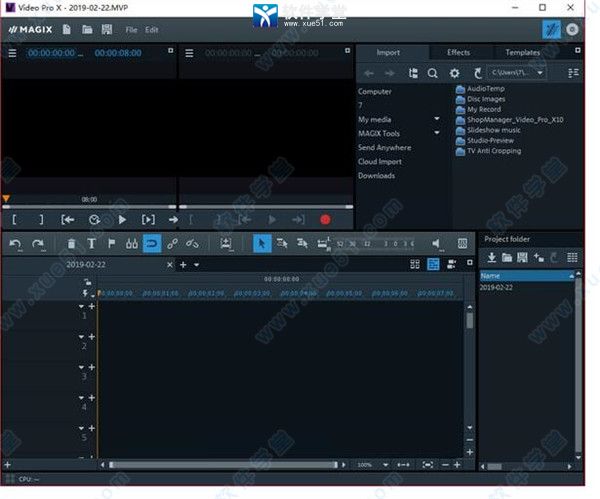The width and height of the screenshot is (600, 499).
Task: Open the AudioTemp folder
Action: [481, 89]
